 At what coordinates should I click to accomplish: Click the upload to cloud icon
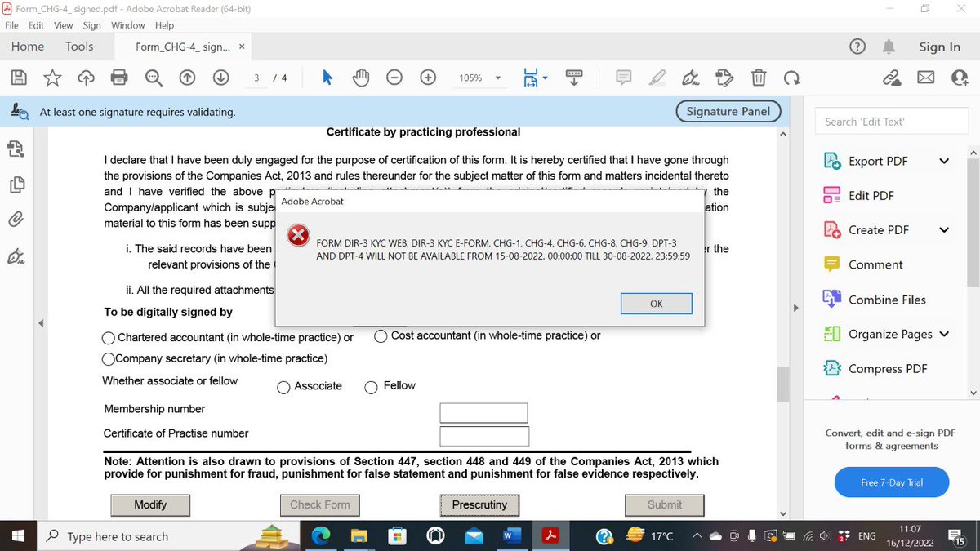pyautogui.click(x=86, y=78)
